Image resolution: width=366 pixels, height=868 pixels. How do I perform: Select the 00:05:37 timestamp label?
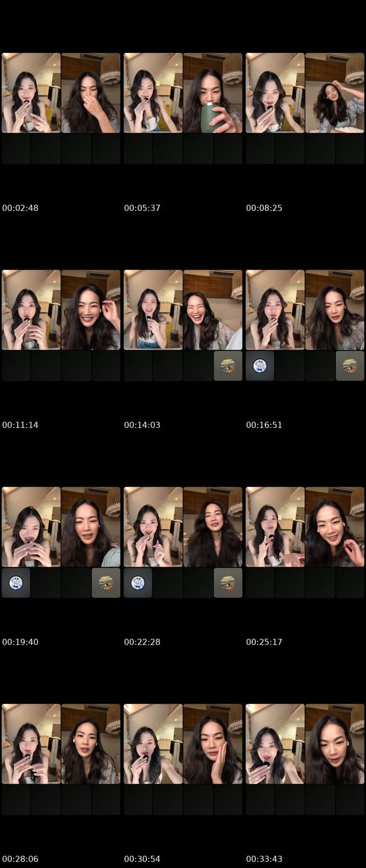(x=142, y=208)
